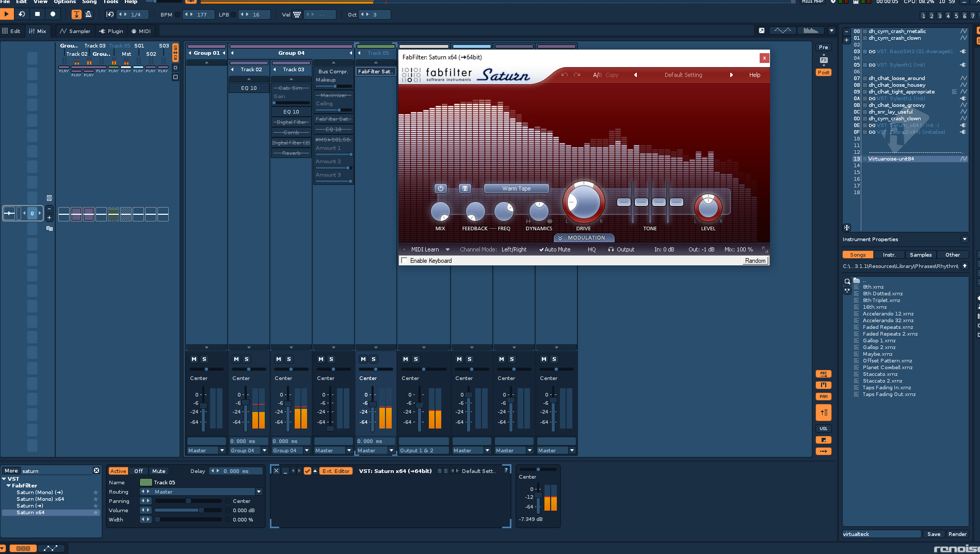The image size is (980, 554).
Task: Click the Saturn redo arrow
Action: (577, 75)
